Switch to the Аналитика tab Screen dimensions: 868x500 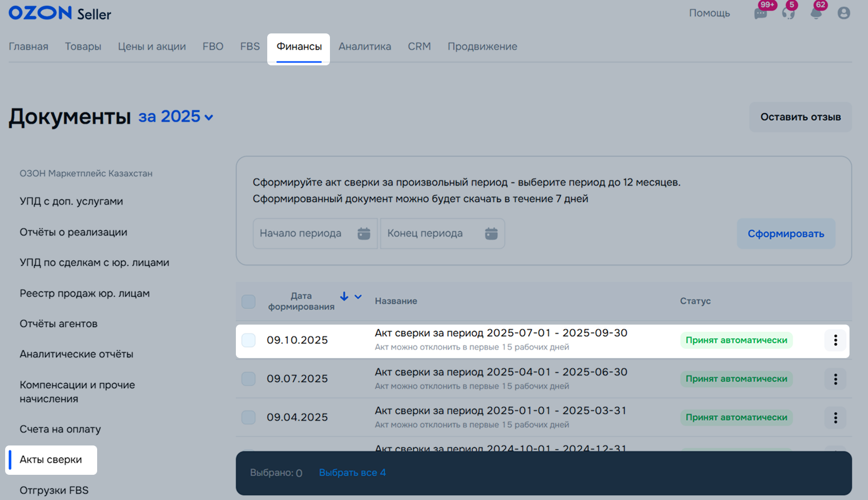(365, 47)
